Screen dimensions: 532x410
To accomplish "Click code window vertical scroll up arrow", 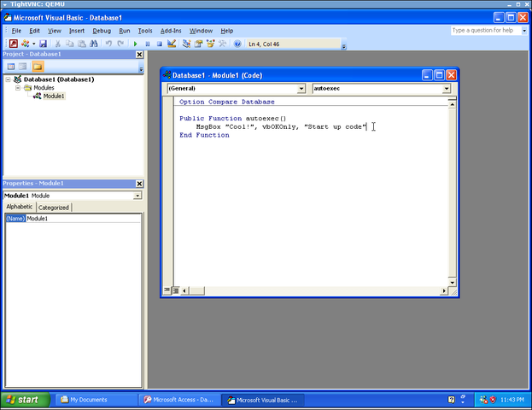I will [453, 104].
